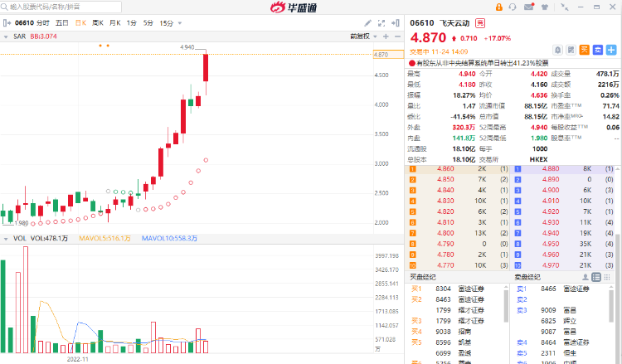This screenshot has height=364, width=622.
Task: Select bid level 5 at 4.820
Action: coord(458,211)
